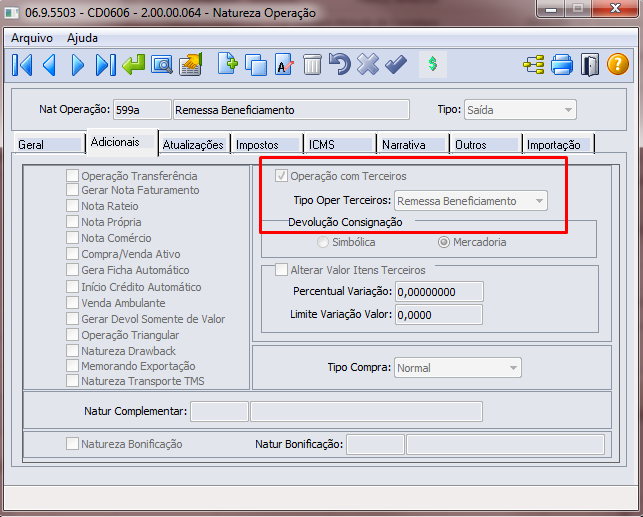The width and height of the screenshot is (643, 517).
Task: Enable Natureza Drawback checkbox
Action: [x=72, y=351]
